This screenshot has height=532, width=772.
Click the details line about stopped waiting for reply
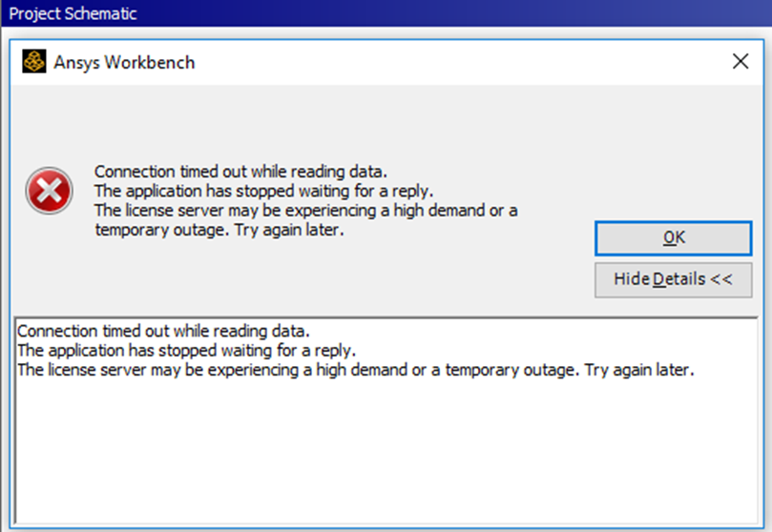coord(186,350)
